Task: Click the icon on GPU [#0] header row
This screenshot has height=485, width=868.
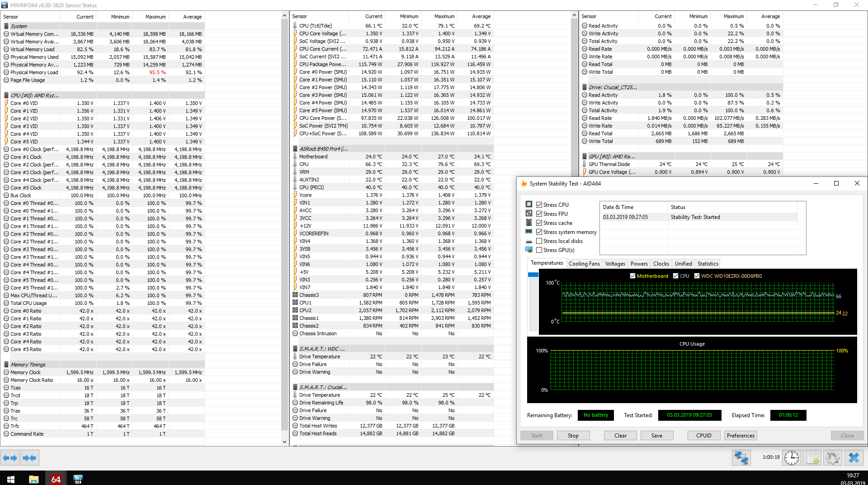Action: 585,157
